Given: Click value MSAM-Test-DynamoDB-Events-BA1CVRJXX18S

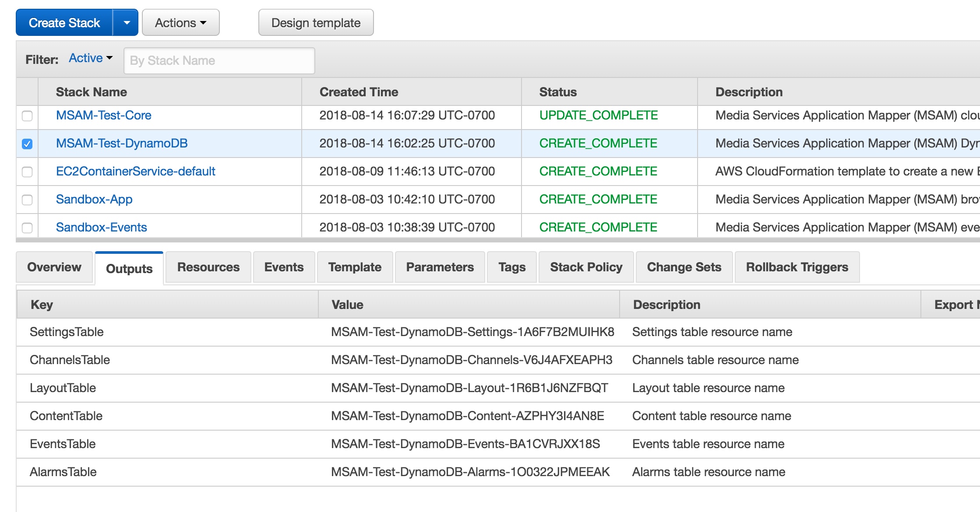Looking at the screenshot, I should coord(465,444).
